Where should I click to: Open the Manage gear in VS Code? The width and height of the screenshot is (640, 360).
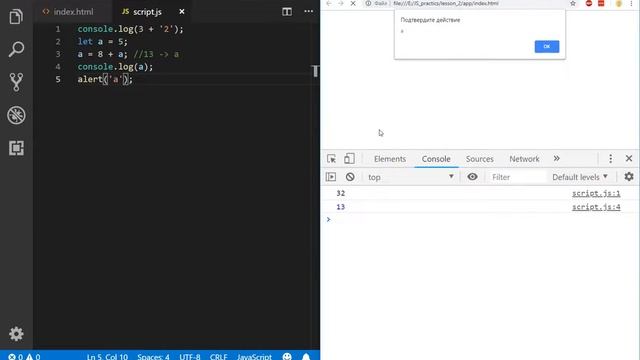coord(16,334)
